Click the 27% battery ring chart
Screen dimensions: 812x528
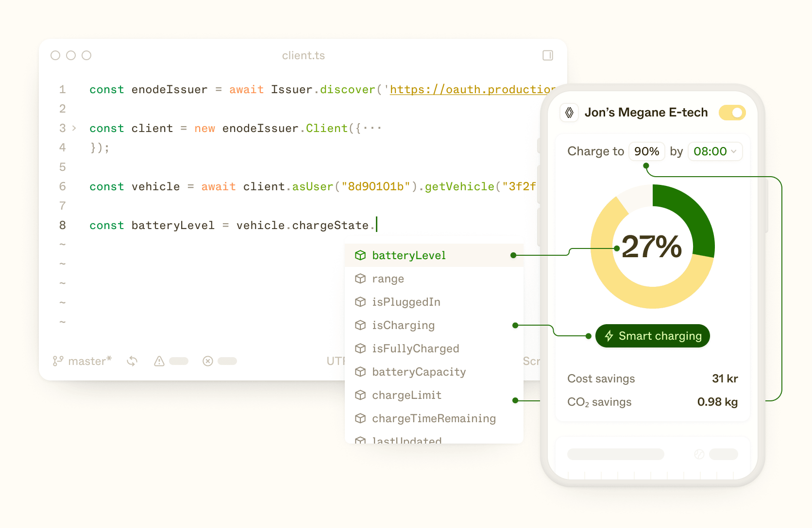[x=653, y=247]
